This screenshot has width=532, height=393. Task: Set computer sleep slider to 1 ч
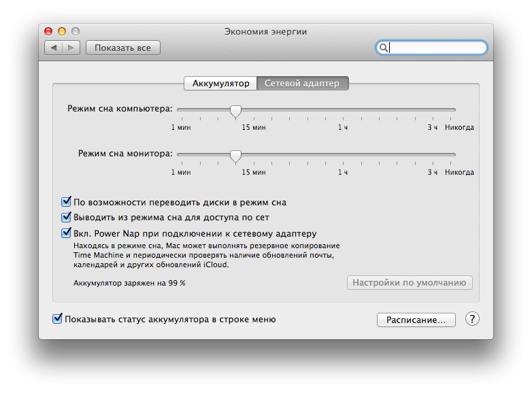tap(343, 109)
